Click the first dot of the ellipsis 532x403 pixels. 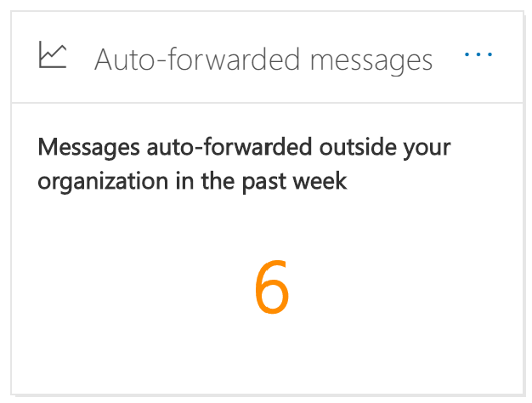[x=467, y=54]
